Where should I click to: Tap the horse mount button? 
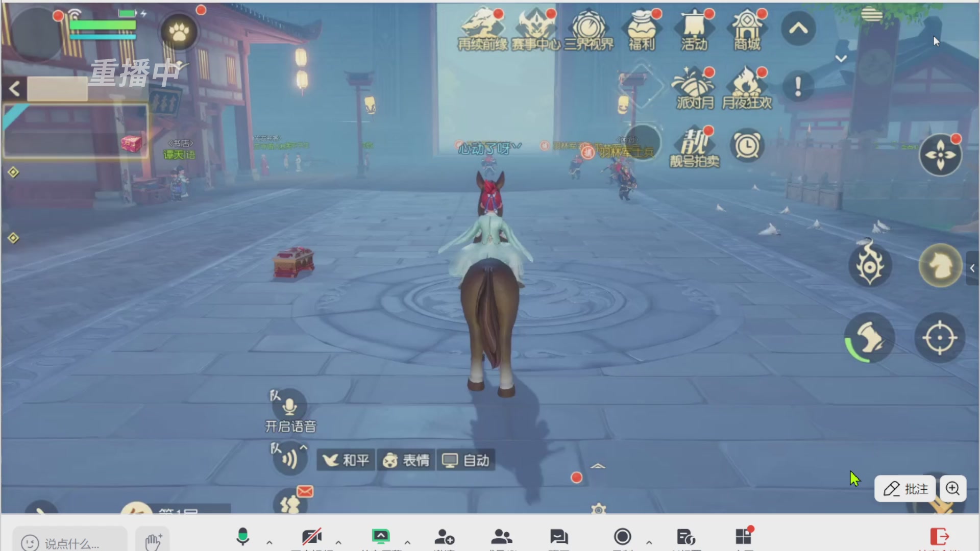pos(940,265)
